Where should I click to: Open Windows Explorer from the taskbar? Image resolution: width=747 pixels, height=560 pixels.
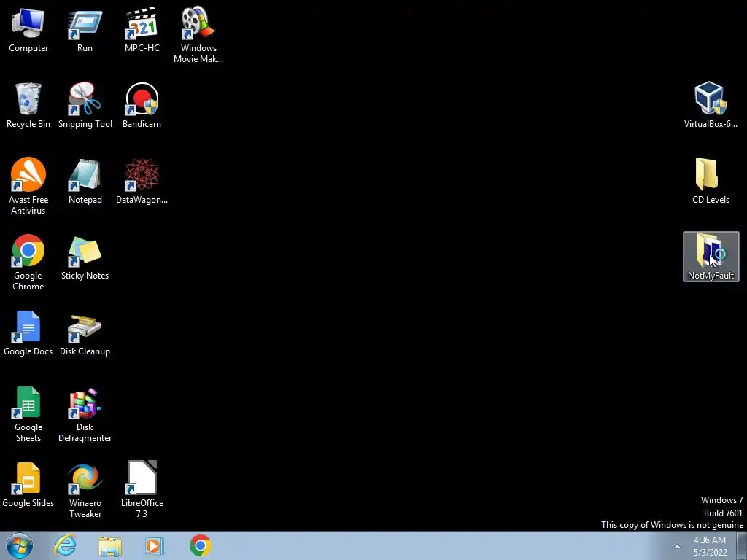point(110,545)
